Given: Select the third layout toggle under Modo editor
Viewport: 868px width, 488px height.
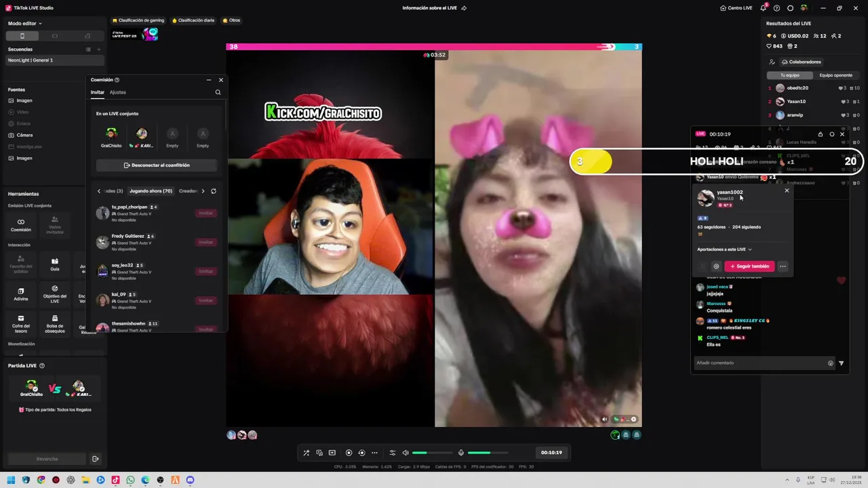Looking at the screenshot, I should (87, 36).
